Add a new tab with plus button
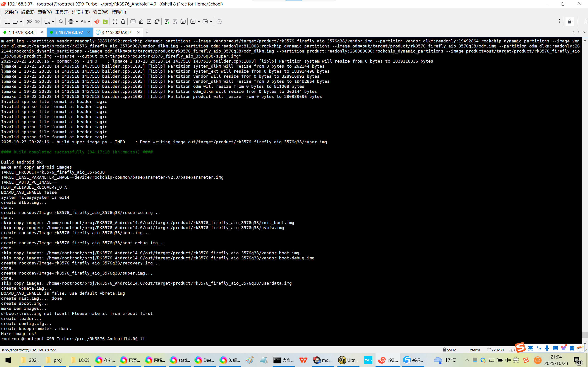The image size is (588, 367). coord(147,32)
